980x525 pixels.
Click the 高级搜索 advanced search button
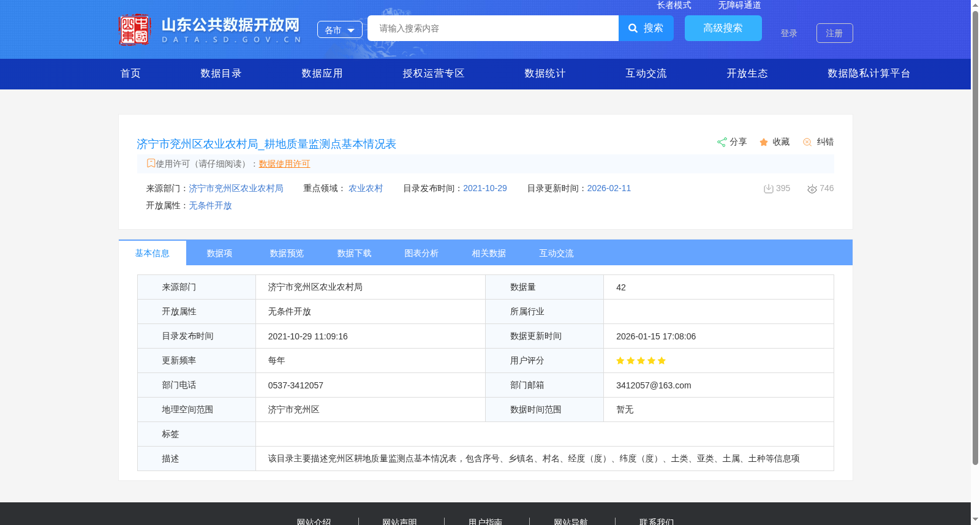723,28
